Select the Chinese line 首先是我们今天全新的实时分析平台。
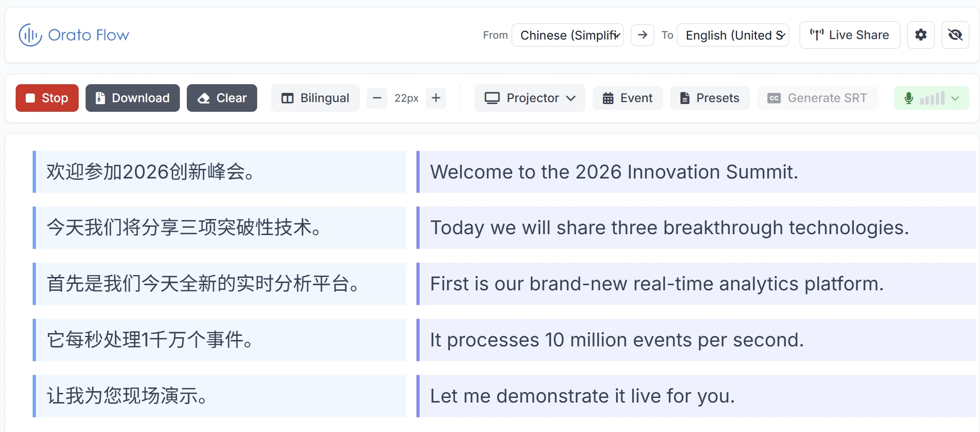The image size is (980, 432). click(x=219, y=284)
